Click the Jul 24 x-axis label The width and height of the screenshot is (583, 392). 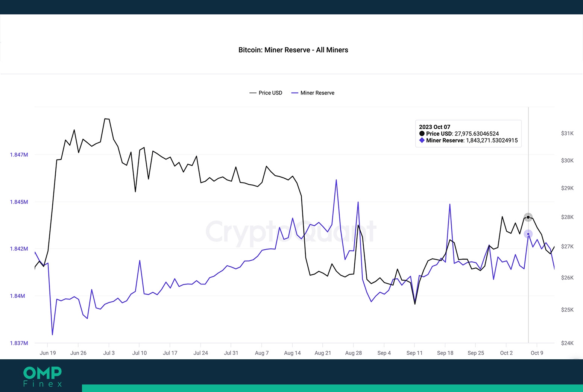200,353
